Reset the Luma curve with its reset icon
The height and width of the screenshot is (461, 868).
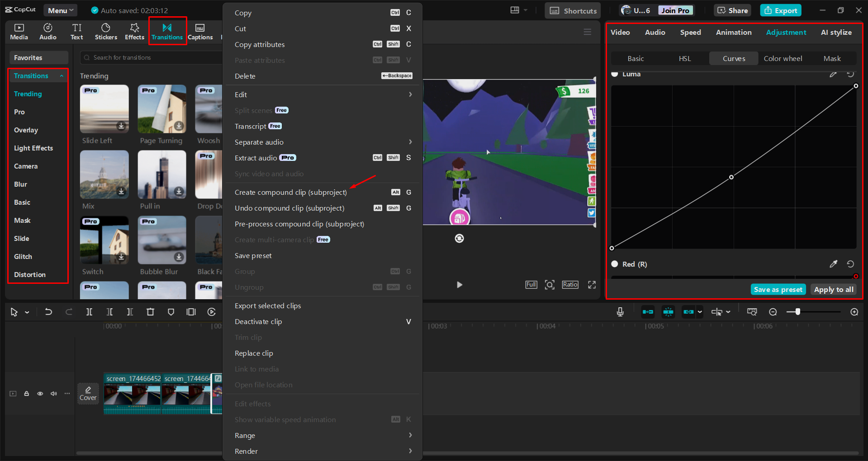click(850, 74)
